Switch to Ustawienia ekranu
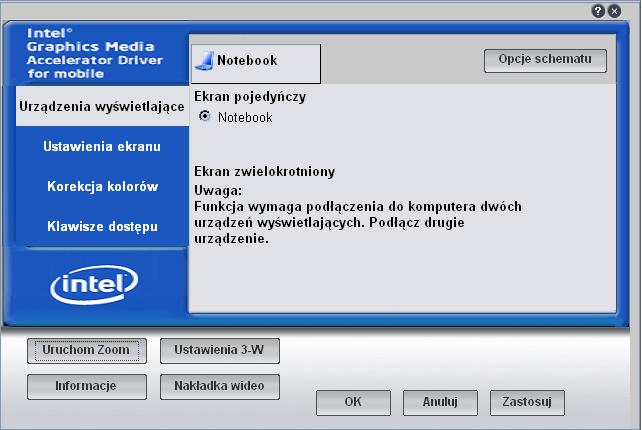The width and height of the screenshot is (642, 430). coord(102,146)
